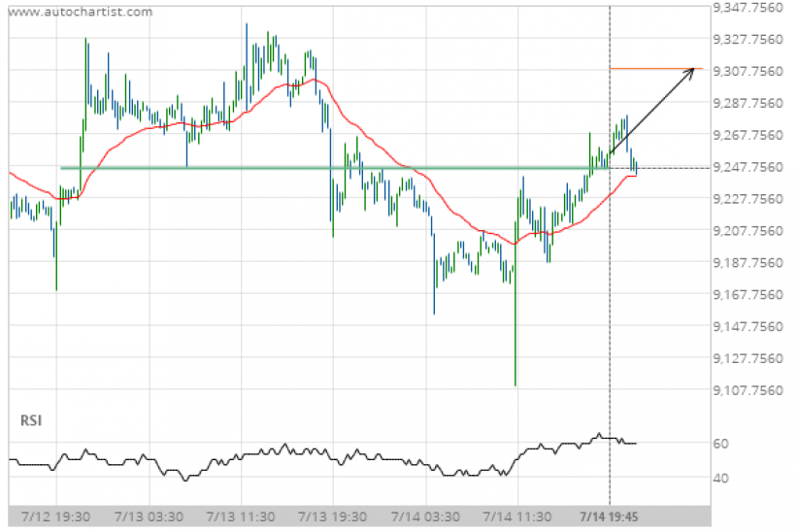Click the 9,207.7560 price axis label
The image size is (798, 532).
point(748,231)
